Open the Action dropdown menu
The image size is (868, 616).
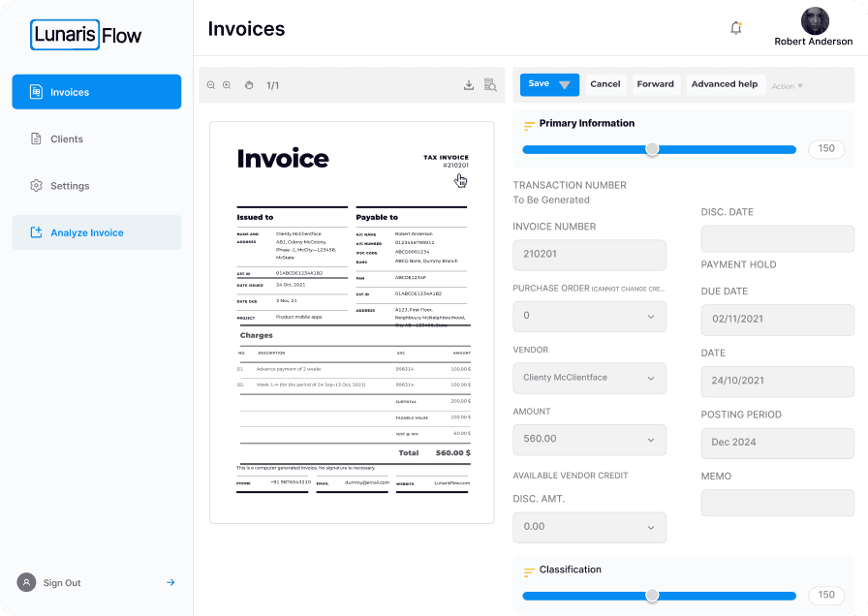click(788, 86)
